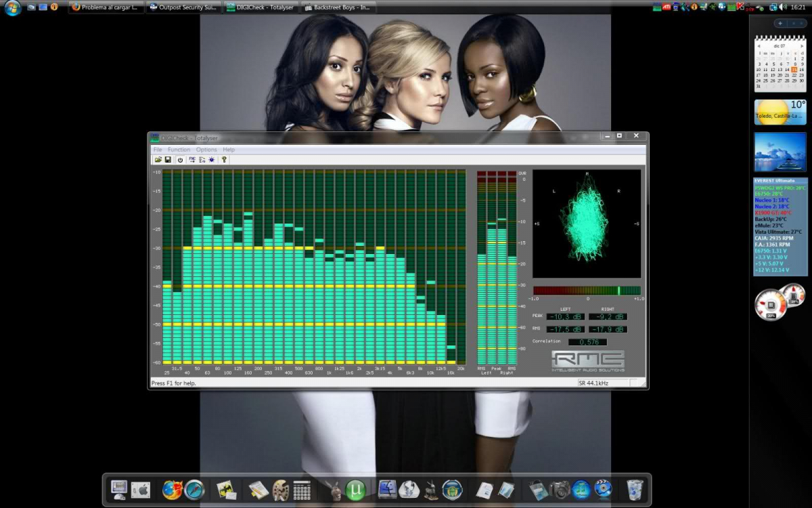This screenshot has width=812, height=508.
Task: Open the globe network dock icon
Action: point(409,489)
